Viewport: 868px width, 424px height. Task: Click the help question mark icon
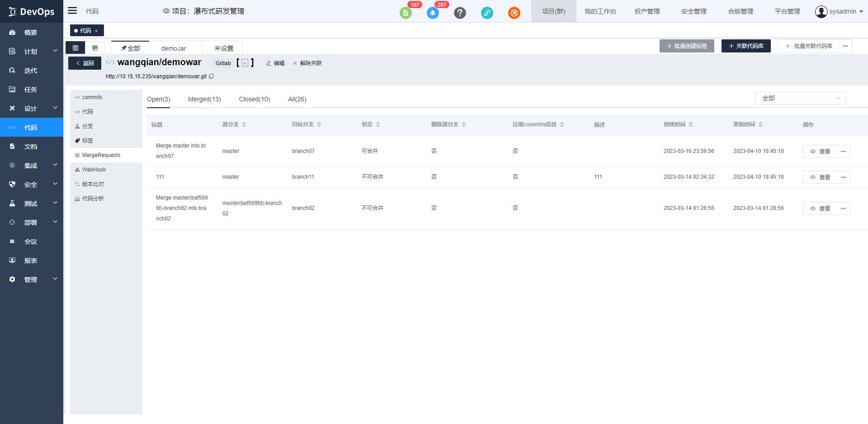pos(460,13)
